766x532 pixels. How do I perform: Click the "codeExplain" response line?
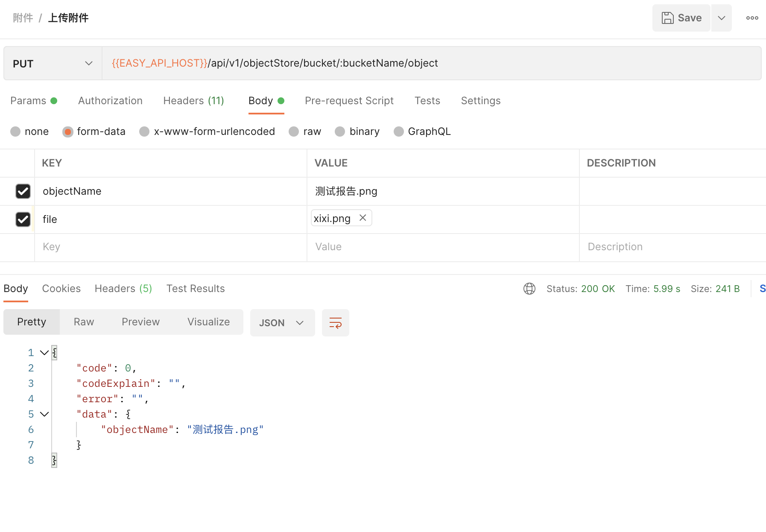point(131,383)
